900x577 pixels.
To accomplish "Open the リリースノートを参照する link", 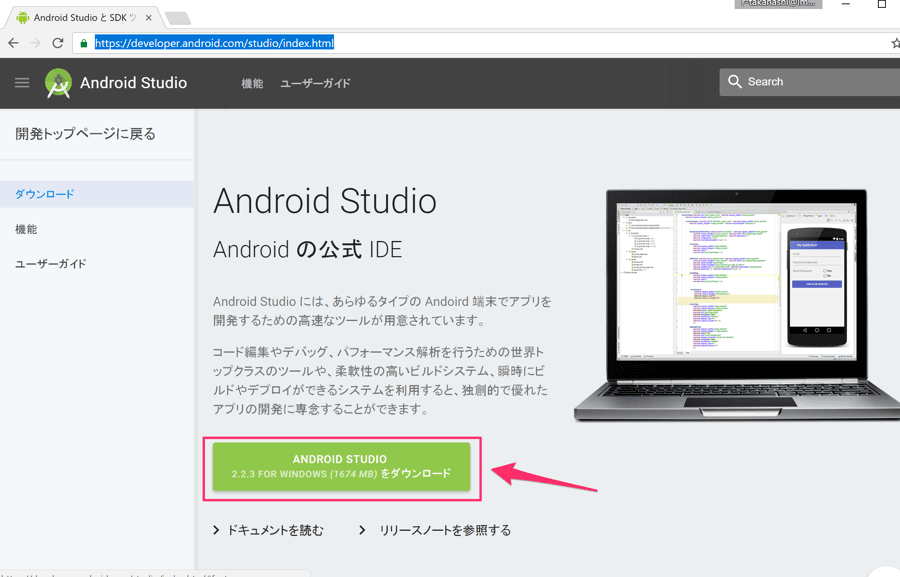I will 445,530.
